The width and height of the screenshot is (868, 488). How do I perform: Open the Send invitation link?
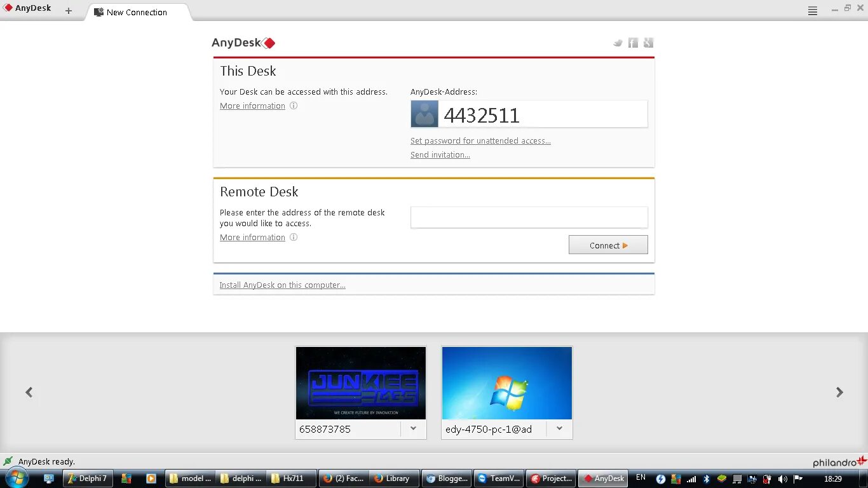pos(440,154)
